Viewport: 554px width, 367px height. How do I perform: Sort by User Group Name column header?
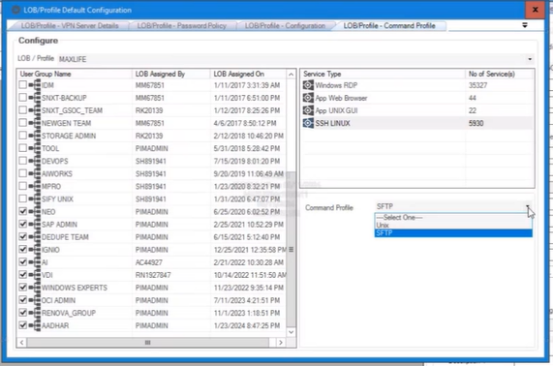[x=74, y=74]
